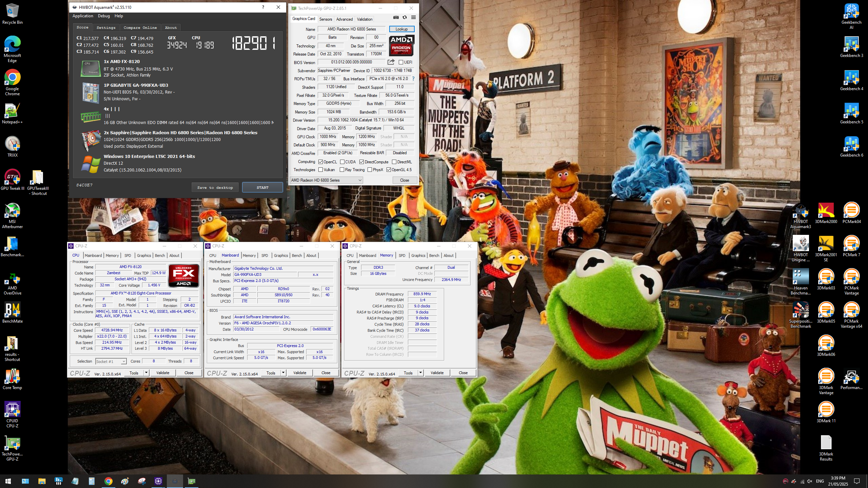The image size is (868, 488).
Task: Open Superposition Benchmark desktop icon
Action: [x=801, y=315]
